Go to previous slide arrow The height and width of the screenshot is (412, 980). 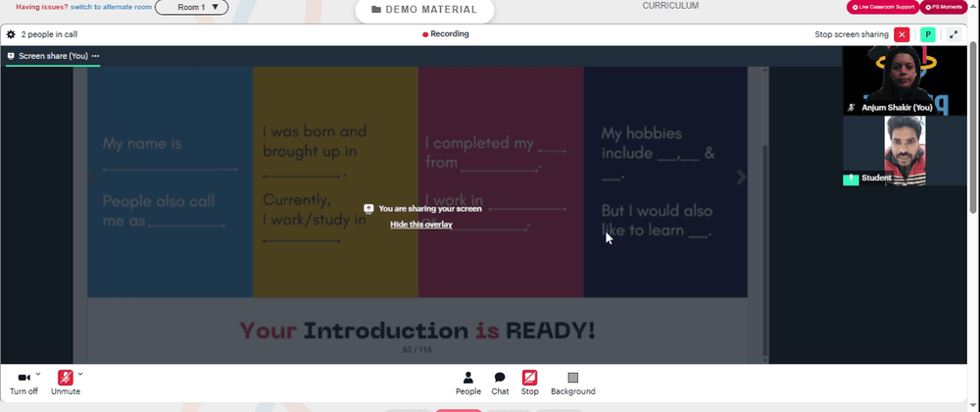[94, 177]
